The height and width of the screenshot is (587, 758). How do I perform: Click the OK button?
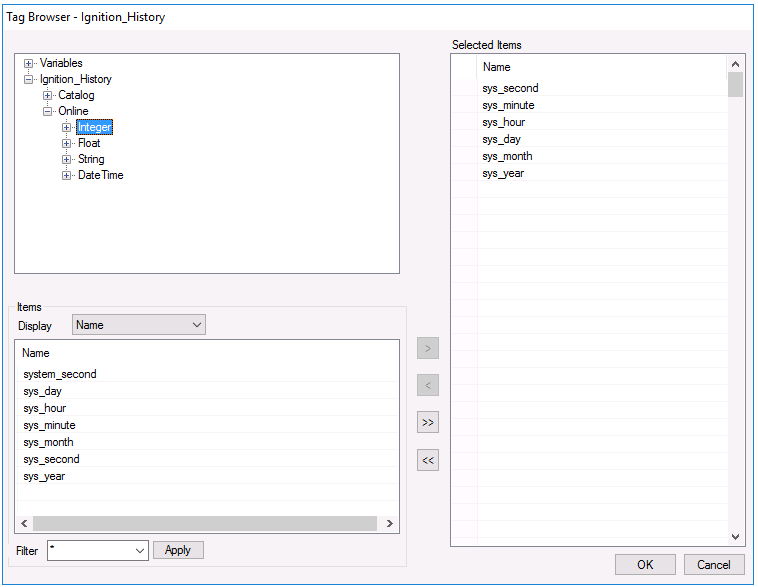[645, 564]
